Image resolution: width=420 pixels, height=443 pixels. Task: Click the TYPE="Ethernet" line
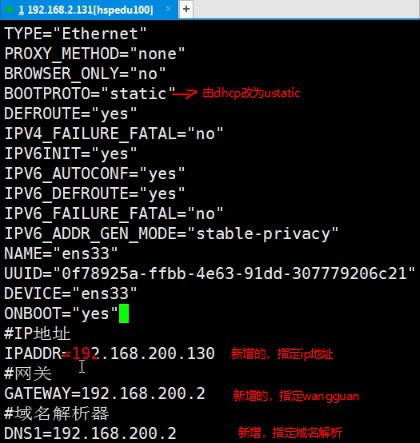tap(75, 34)
